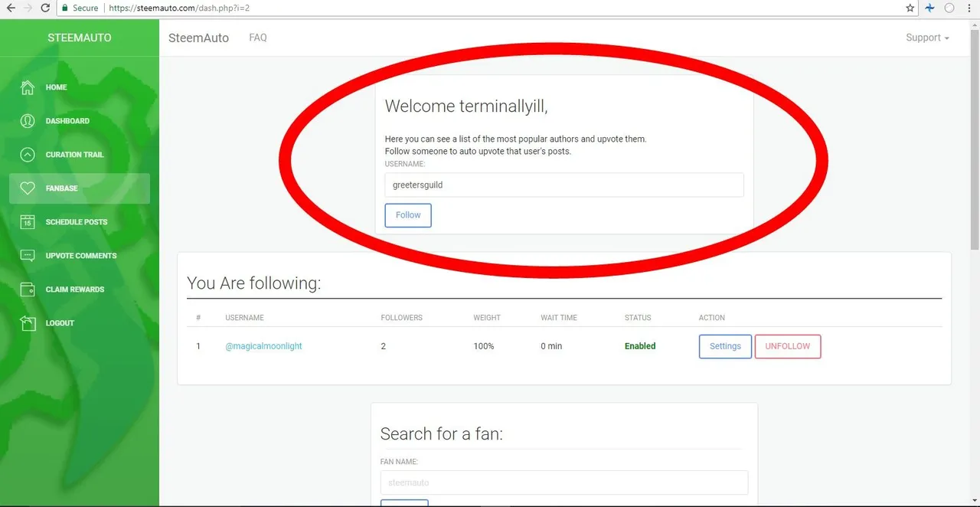Click the Follow button
Image resolution: width=980 pixels, height=507 pixels.
[408, 215]
